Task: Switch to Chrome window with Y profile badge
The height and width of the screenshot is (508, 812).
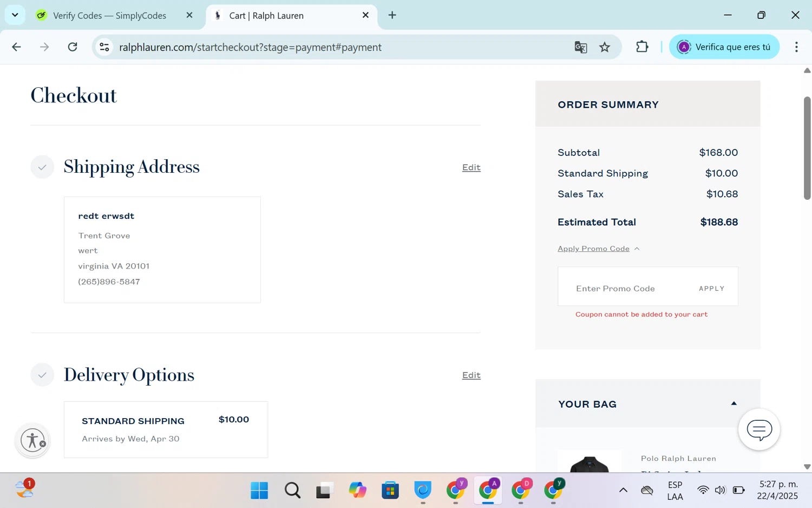Action: [456, 489]
